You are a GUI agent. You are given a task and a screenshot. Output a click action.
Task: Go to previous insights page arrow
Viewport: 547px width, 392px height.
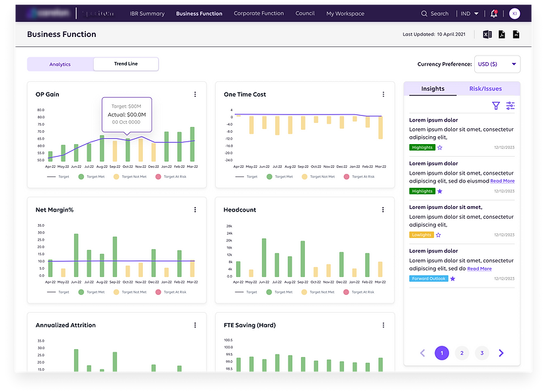pos(423,353)
